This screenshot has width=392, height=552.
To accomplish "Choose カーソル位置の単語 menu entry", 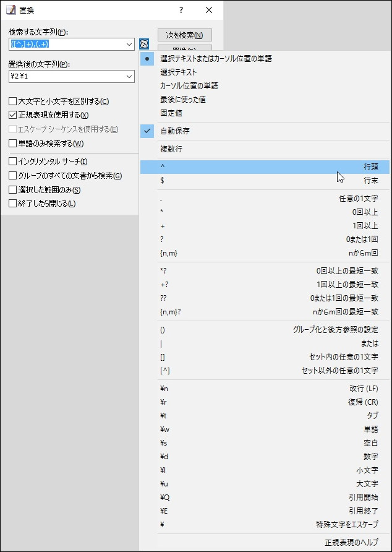I will (x=265, y=86).
